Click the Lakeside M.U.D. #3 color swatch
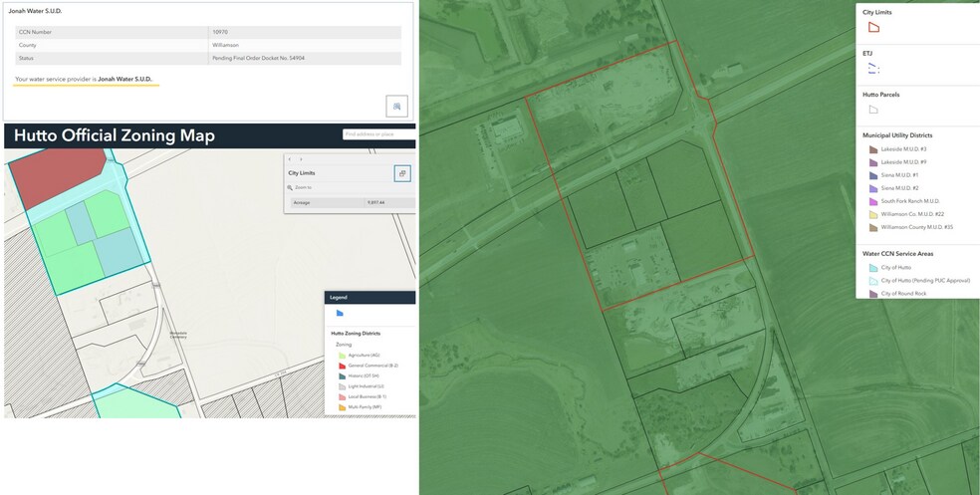The width and height of the screenshot is (980, 495). click(x=873, y=149)
